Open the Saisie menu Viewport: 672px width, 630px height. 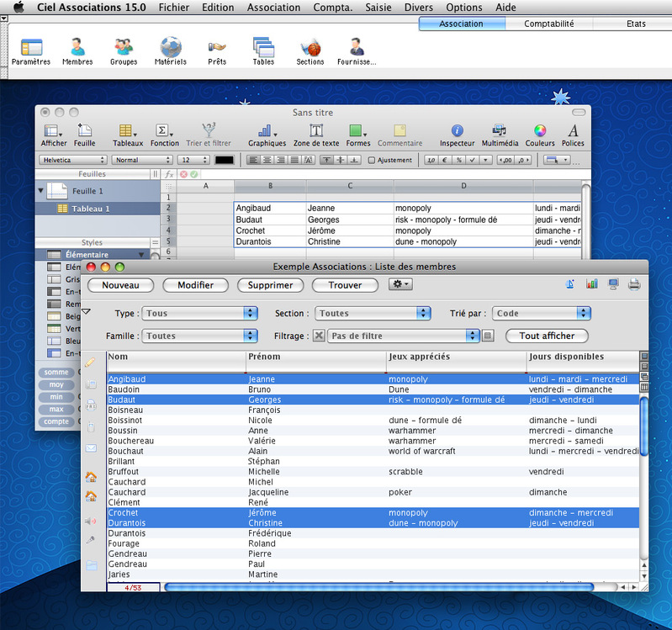coord(378,8)
